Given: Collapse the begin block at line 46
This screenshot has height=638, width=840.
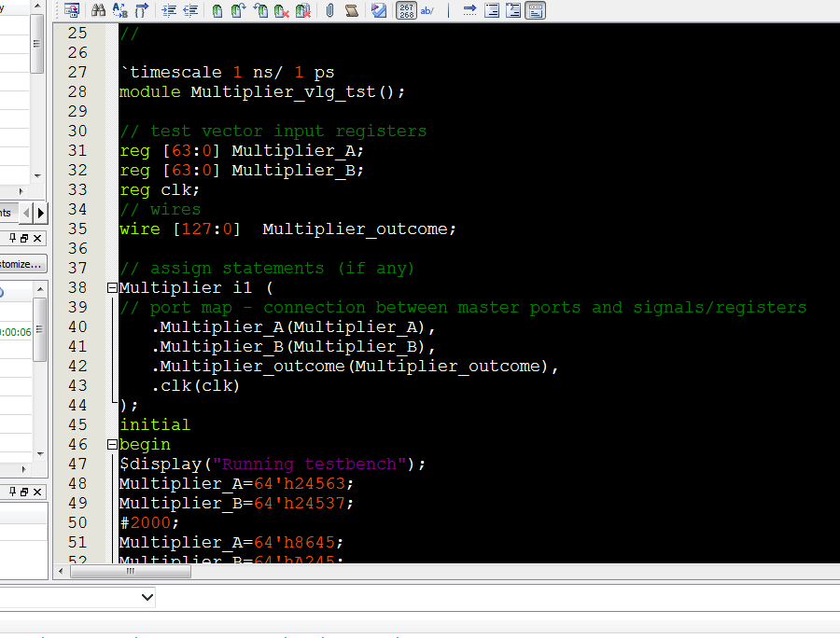Looking at the screenshot, I should [112, 444].
